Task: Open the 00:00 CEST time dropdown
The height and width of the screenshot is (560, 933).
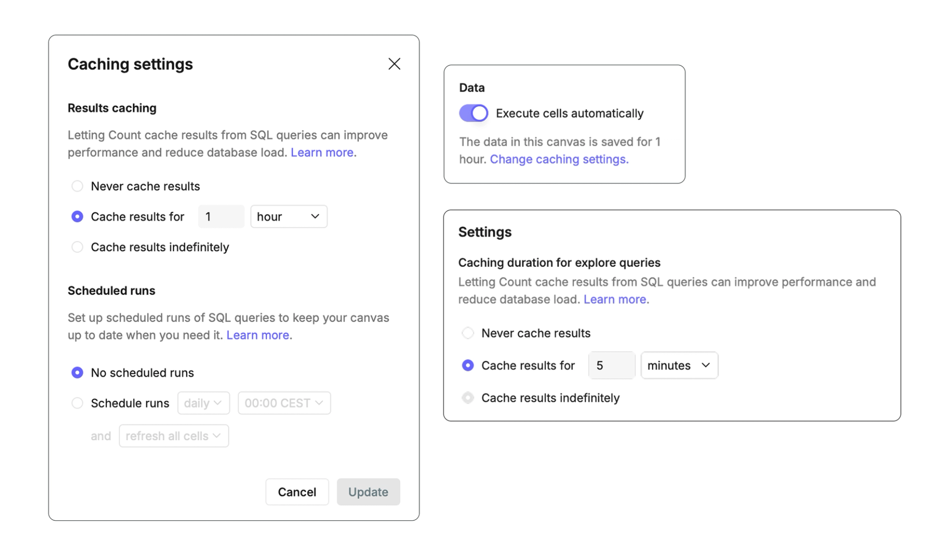Action: 284,403
